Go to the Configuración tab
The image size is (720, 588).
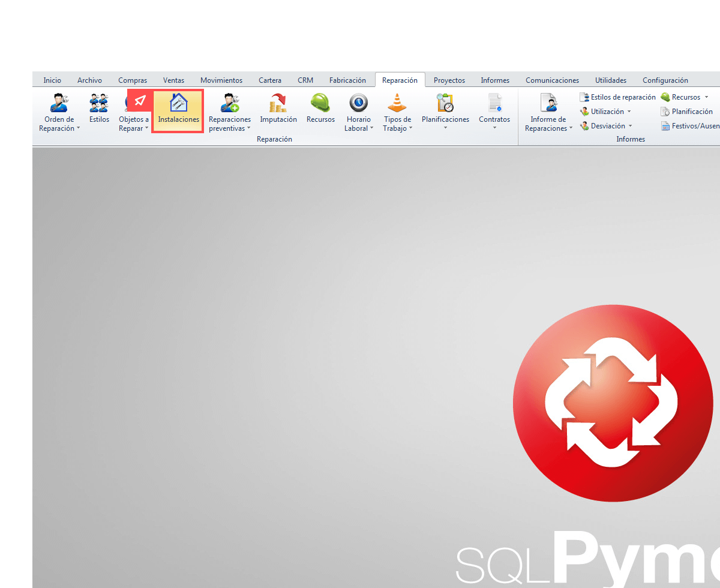tap(665, 80)
